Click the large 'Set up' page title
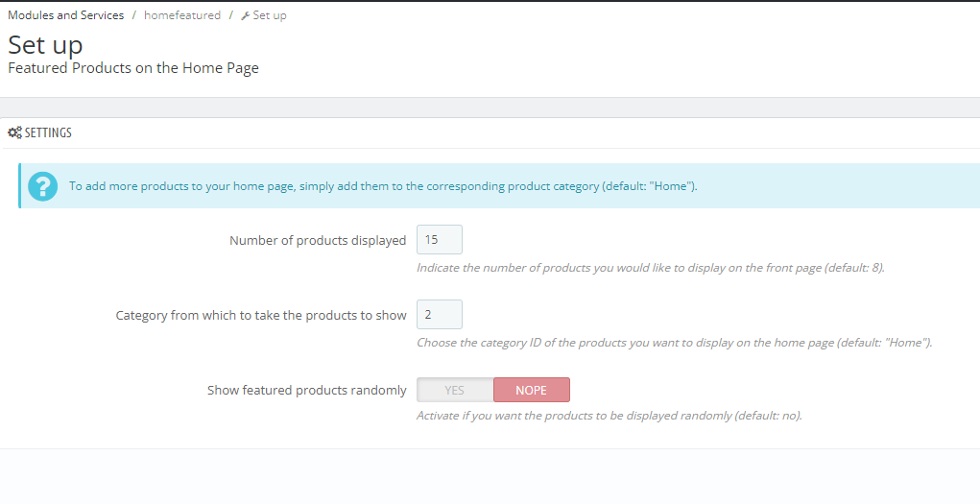The image size is (980, 504). tap(45, 44)
